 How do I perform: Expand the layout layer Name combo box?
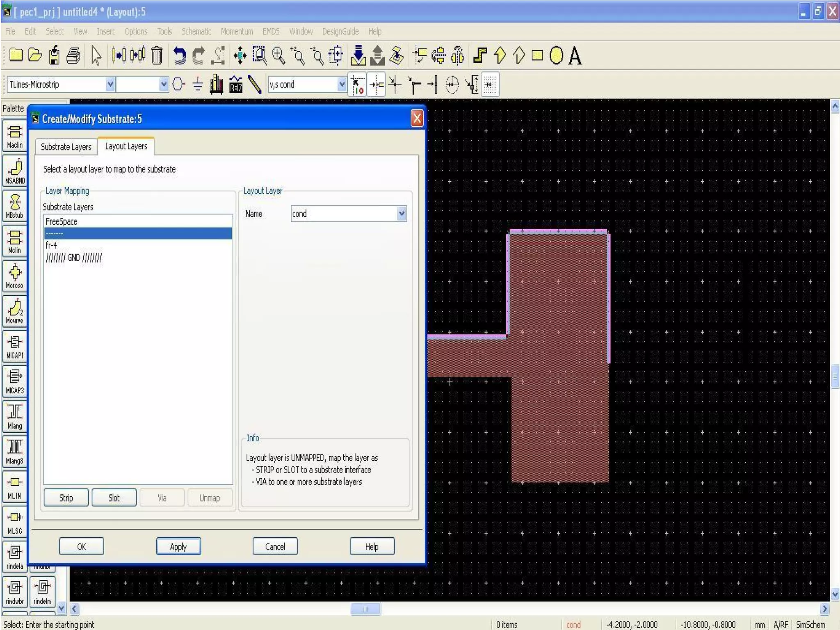pyautogui.click(x=402, y=214)
